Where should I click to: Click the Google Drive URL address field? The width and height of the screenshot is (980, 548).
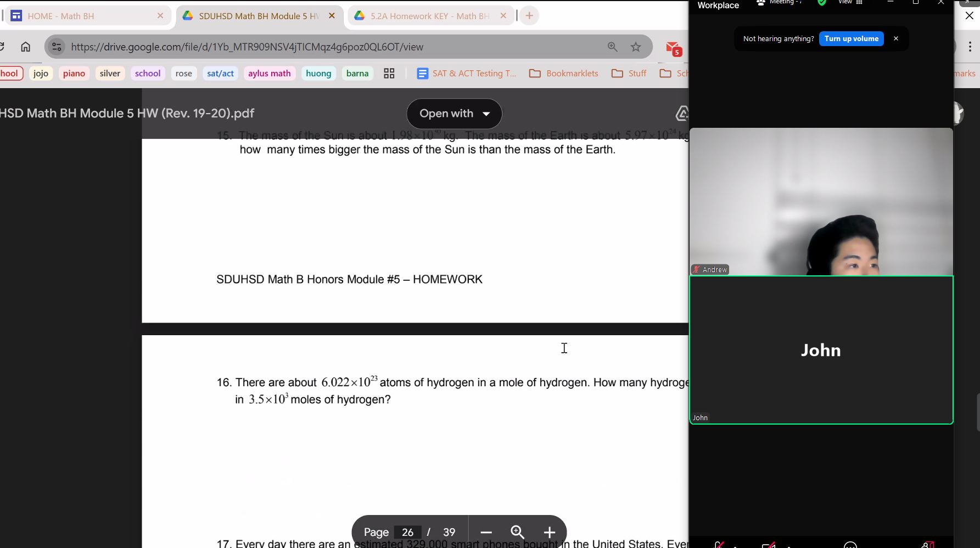(x=247, y=47)
